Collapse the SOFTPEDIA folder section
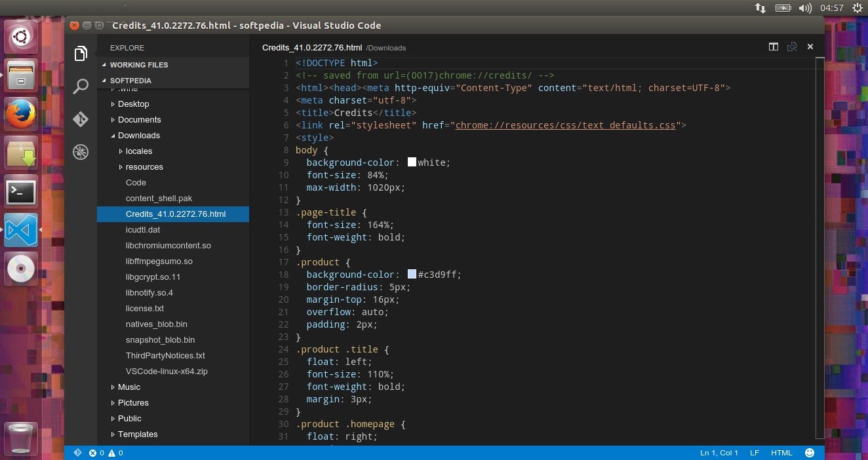 click(x=173, y=81)
